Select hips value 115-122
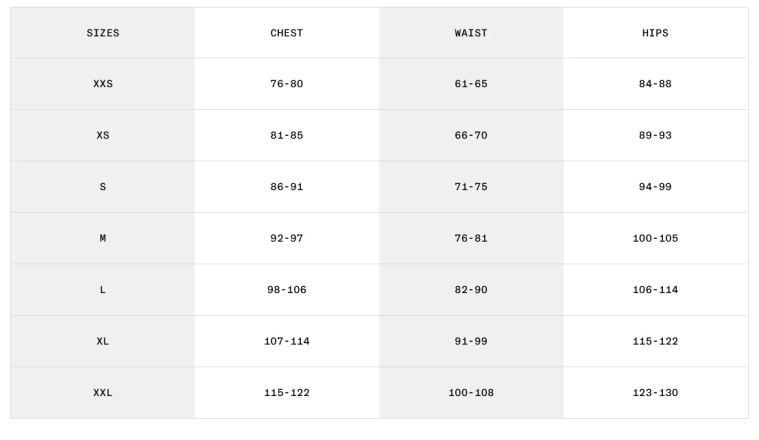759x440 pixels. click(655, 341)
